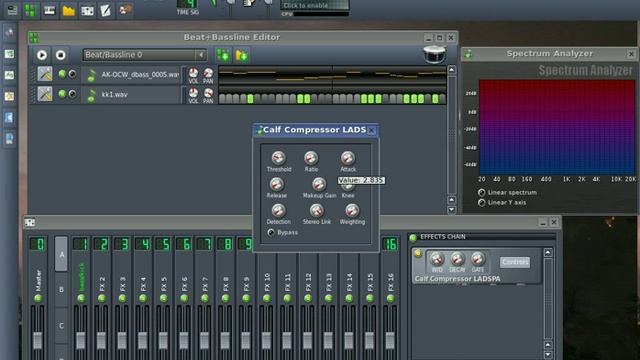This screenshot has width=640, height=360.
Task: Click the Attack knob in Calf Compressor
Action: (x=348, y=158)
